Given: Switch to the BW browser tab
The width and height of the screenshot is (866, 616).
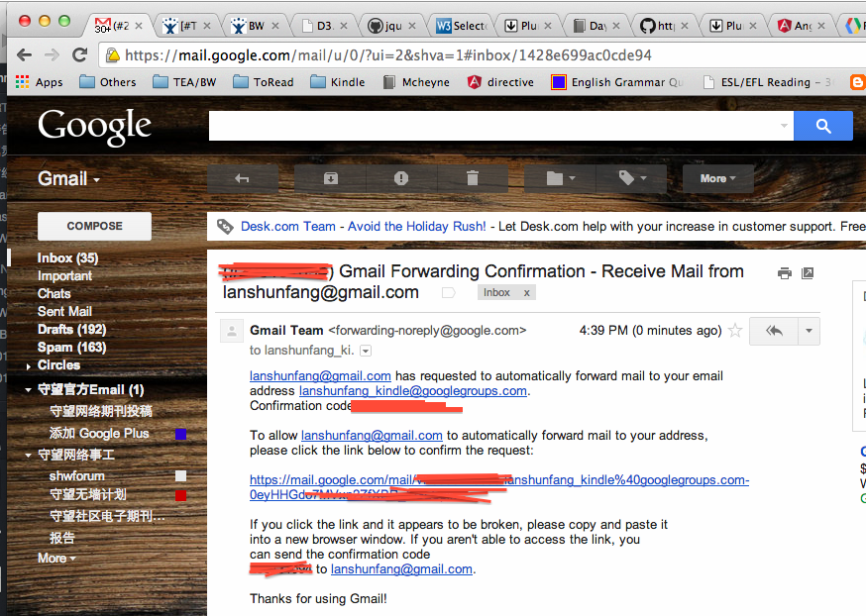Looking at the screenshot, I should (x=256, y=26).
